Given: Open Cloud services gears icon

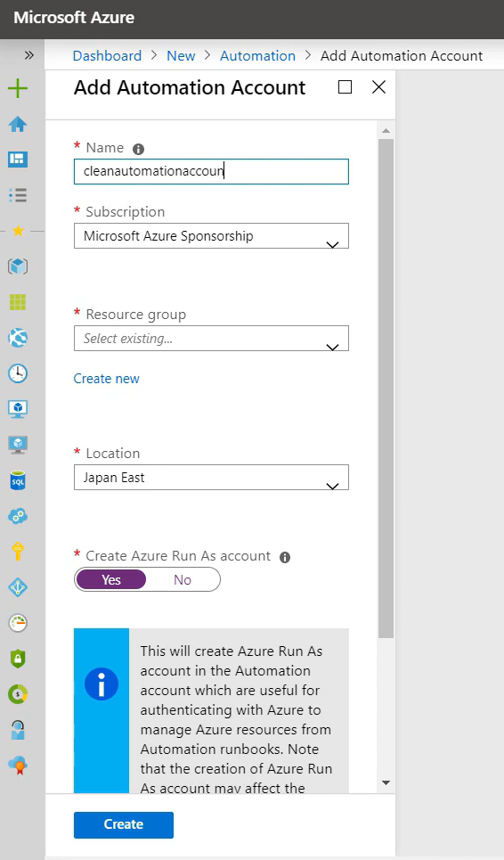Looking at the screenshot, I should [x=18, y=516].
